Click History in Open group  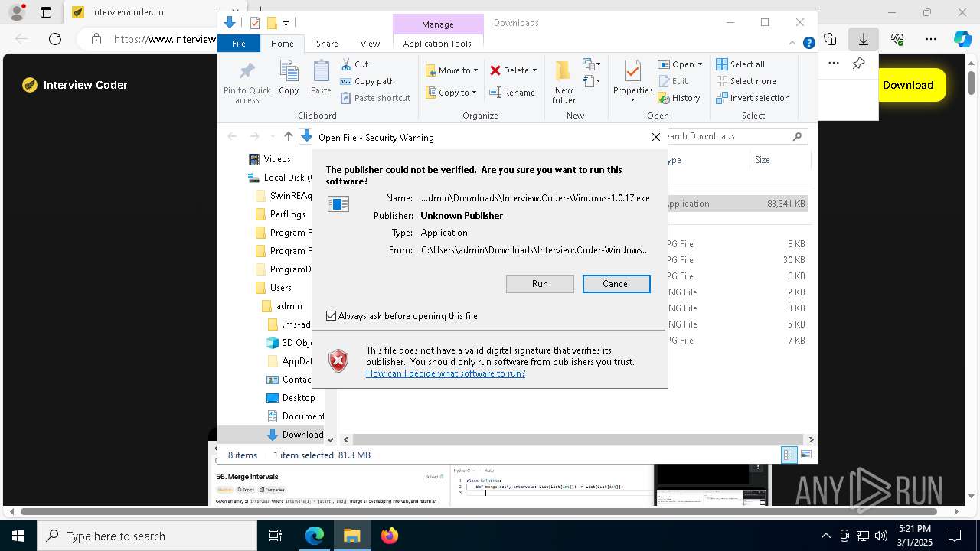[x=679, y=98]
